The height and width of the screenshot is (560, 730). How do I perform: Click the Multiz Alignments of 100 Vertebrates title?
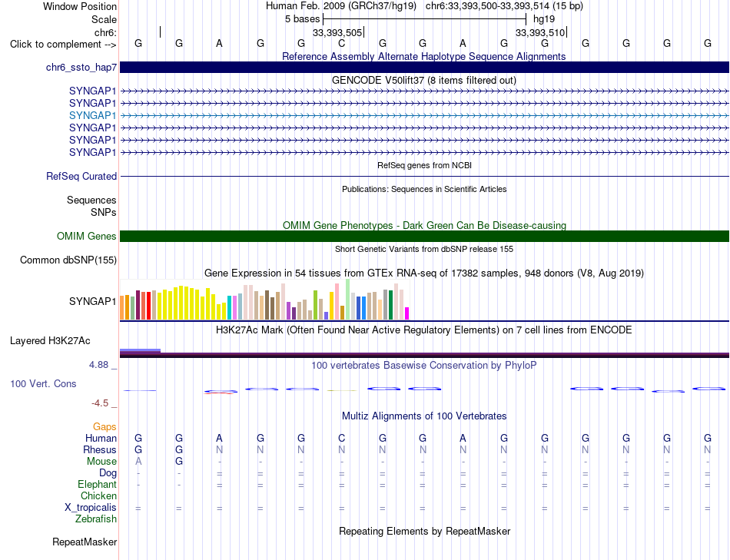pyautogui.click(x=424, y=416)
